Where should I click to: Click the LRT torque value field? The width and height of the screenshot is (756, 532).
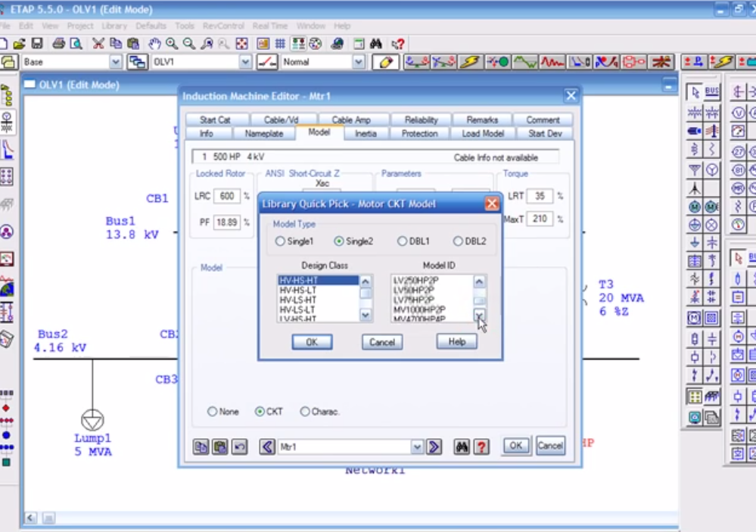540,196
